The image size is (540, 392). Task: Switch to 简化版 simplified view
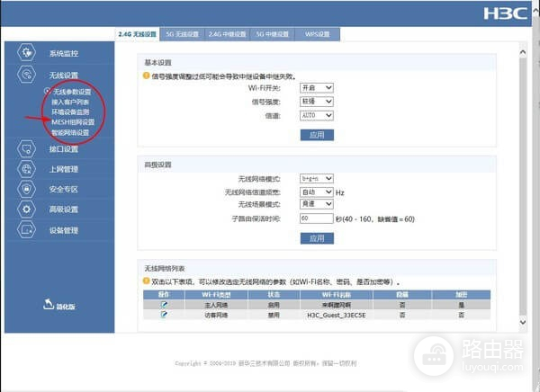click(x=58, y=306)
